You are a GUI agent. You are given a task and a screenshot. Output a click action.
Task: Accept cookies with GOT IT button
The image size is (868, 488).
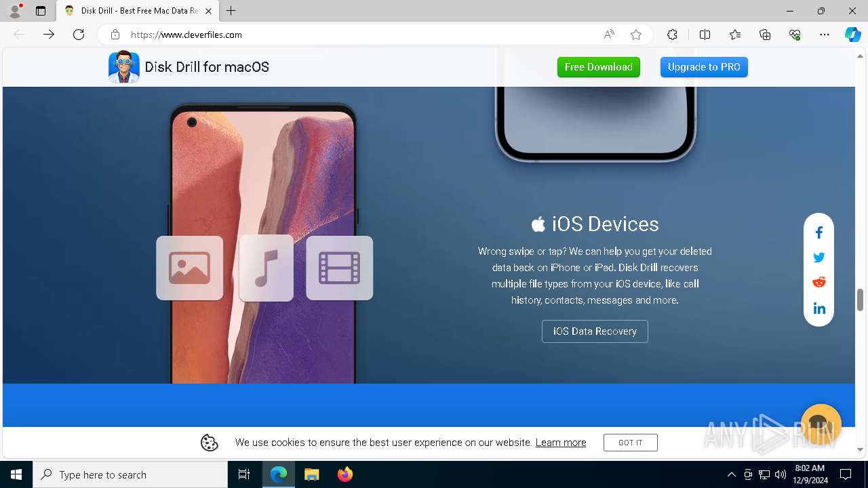(x=631, y=443)
